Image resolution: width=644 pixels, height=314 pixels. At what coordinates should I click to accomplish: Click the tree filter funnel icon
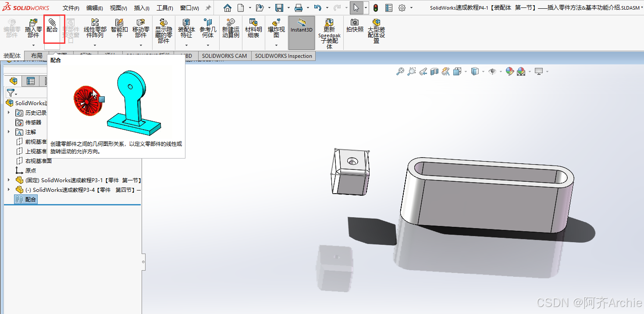(x=10, y=93)
